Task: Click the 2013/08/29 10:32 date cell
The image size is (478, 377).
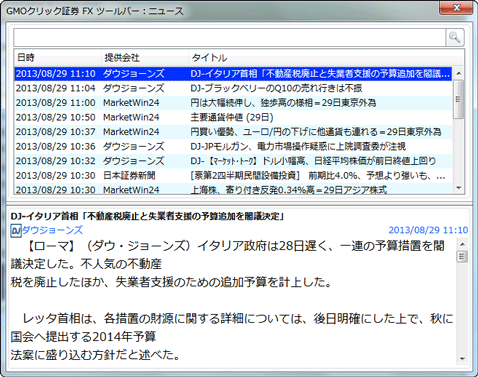Action: [56, 161]
